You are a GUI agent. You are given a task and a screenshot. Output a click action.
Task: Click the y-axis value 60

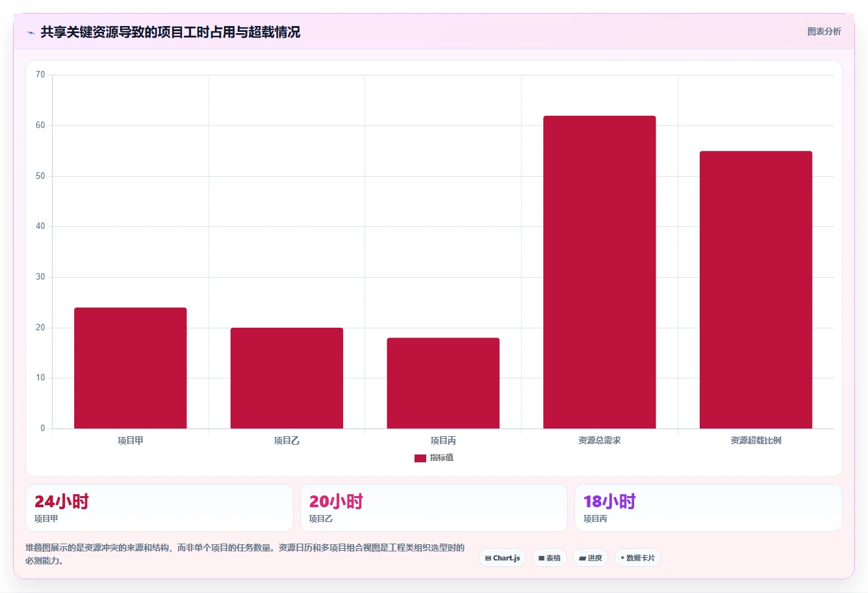click(40, 125)
